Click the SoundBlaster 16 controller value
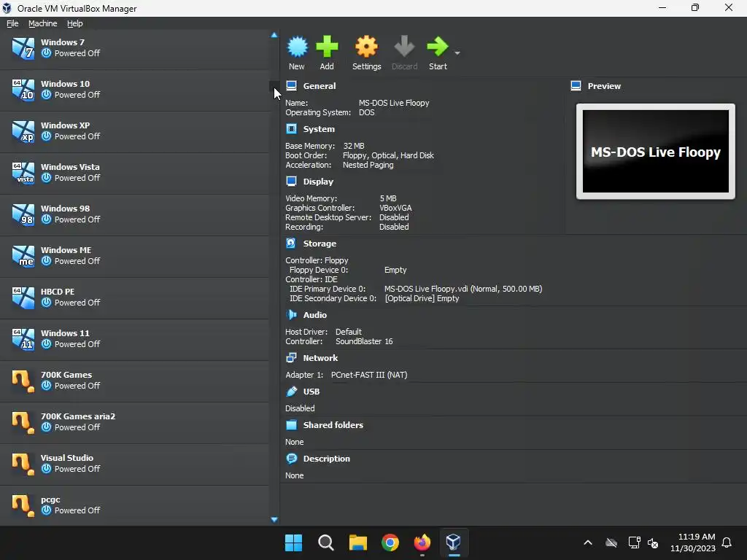 364,341
